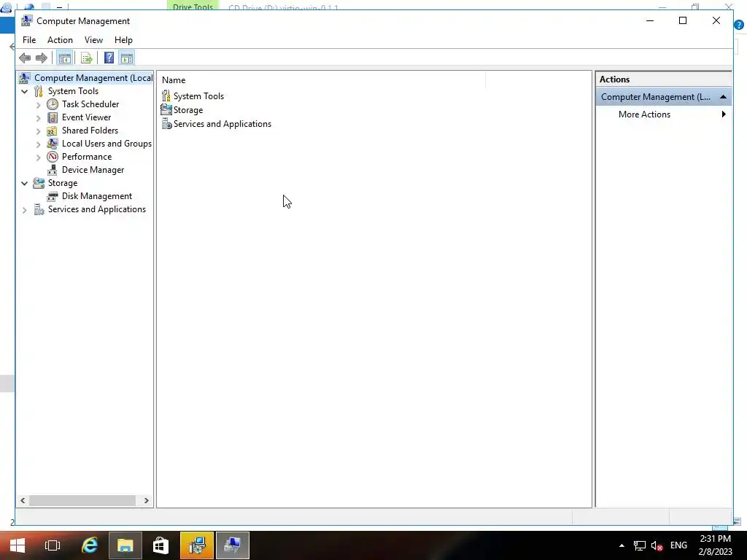The image size is (747, 560).
Task: Click the Task Scheduler clock icon
Action: click(x=53, y=104)
